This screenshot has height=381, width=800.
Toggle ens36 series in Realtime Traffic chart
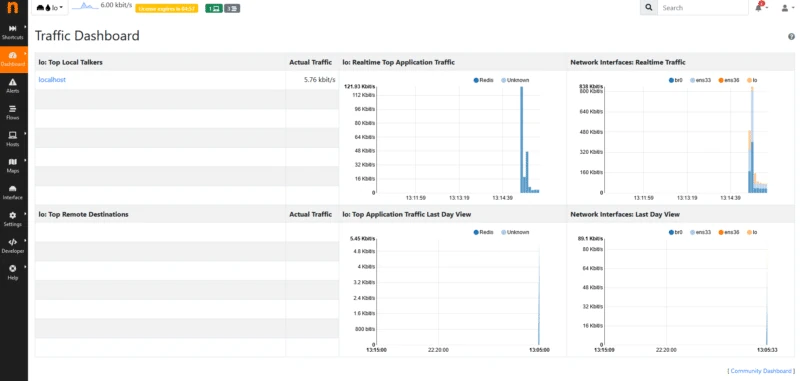729,80
